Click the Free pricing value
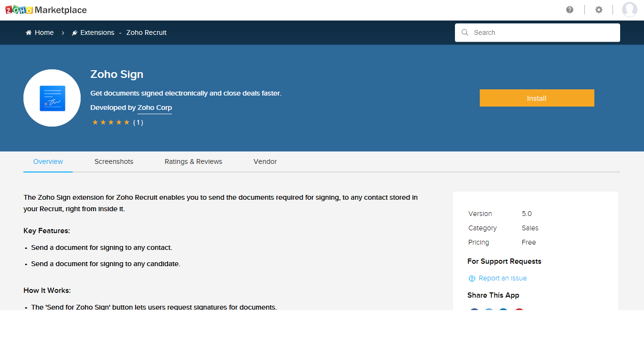This screenshot has width=644, height=344. pos(529,242)
